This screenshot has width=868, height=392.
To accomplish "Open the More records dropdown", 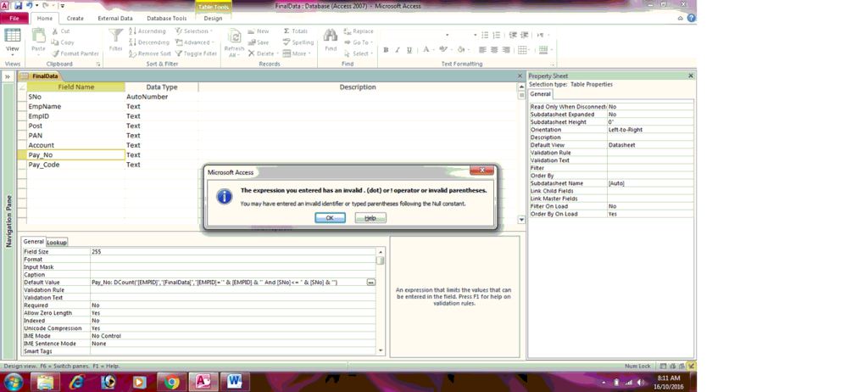I will [x=296, y=53].
